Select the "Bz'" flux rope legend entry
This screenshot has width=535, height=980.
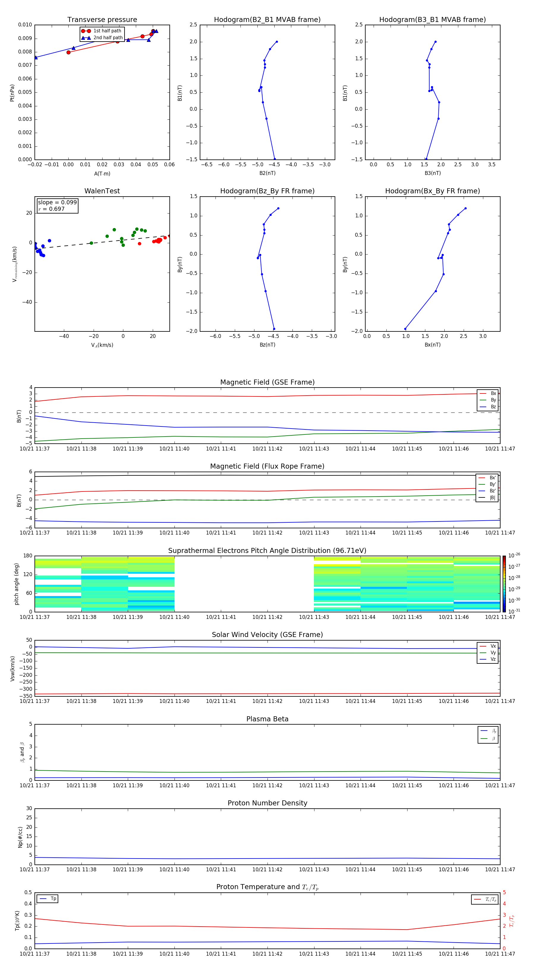(x=487, y=491)
